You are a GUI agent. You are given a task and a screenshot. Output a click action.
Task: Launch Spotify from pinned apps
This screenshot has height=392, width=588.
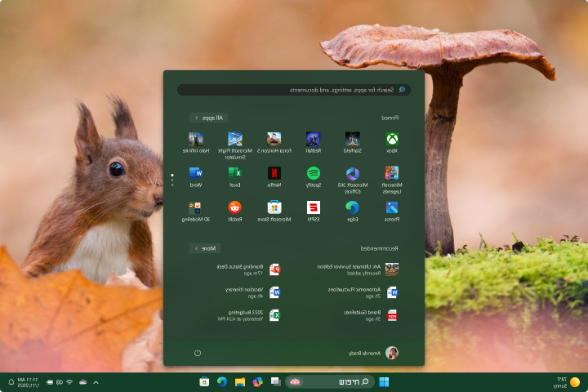click(x=313, y=177)
